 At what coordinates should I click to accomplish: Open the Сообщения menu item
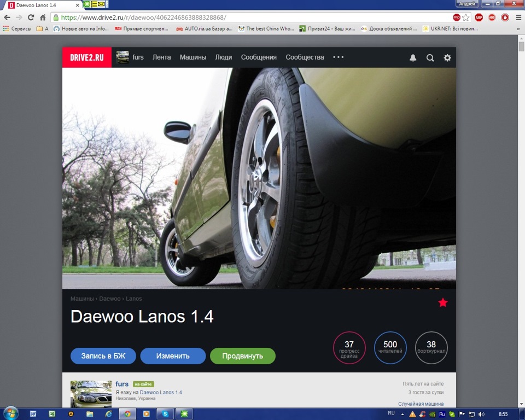[259, 57]
